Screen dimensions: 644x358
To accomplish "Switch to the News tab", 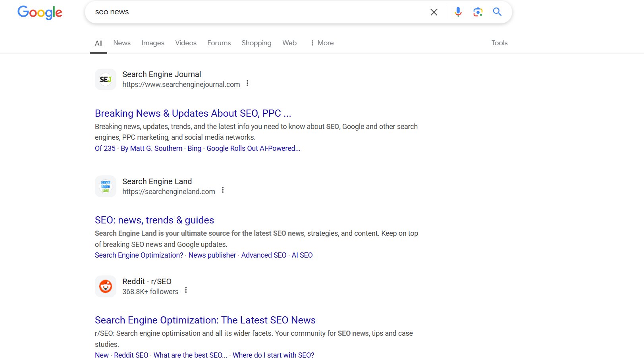I will click(121, 43).
